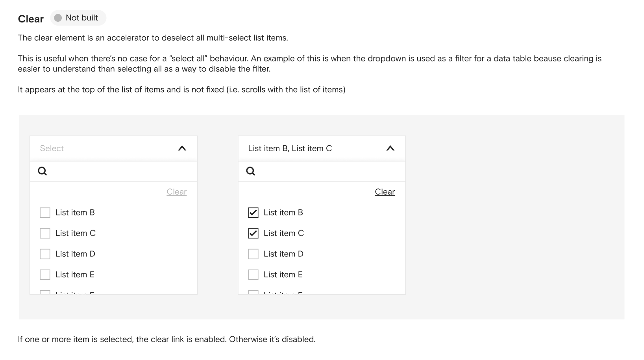Click search magnifier icon in left dropdown
Screen dimensions: 644x360
pos(43,171)
